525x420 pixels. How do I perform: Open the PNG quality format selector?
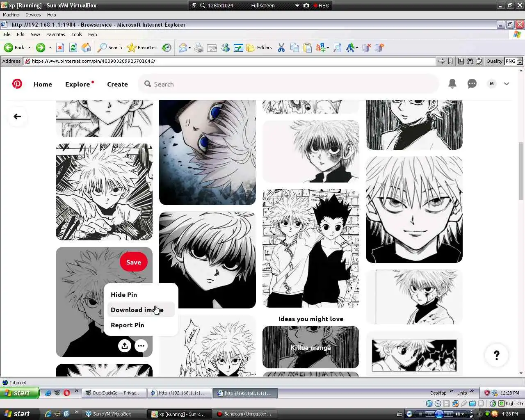pos(514,61)
